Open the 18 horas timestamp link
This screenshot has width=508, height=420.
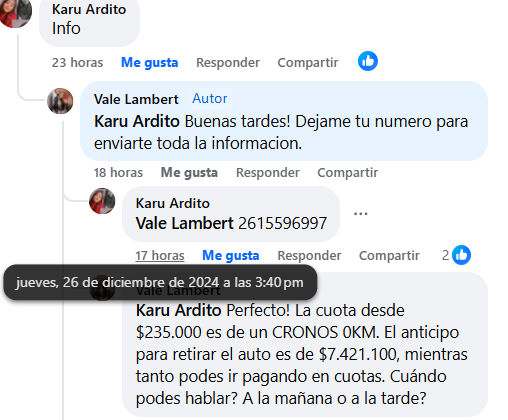(x=118, y=172)
